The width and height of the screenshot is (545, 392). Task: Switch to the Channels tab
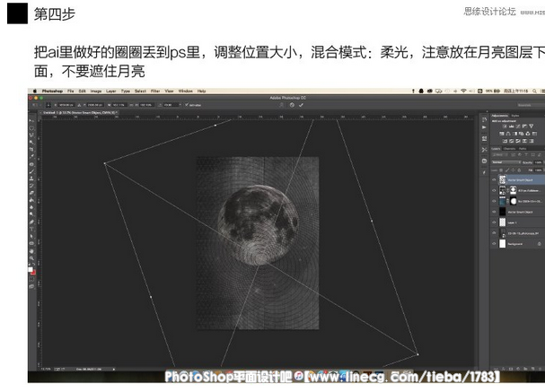pos(510,149)
